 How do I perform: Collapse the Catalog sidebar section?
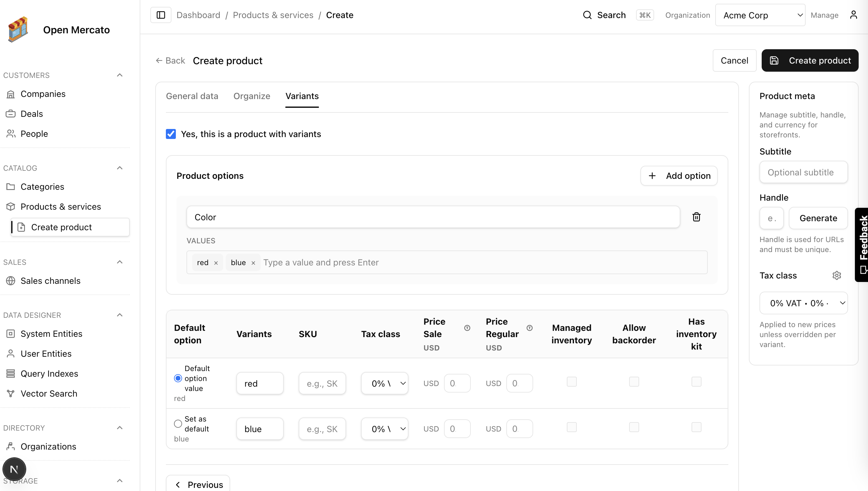pyautogui.click(x=119, y=168)
